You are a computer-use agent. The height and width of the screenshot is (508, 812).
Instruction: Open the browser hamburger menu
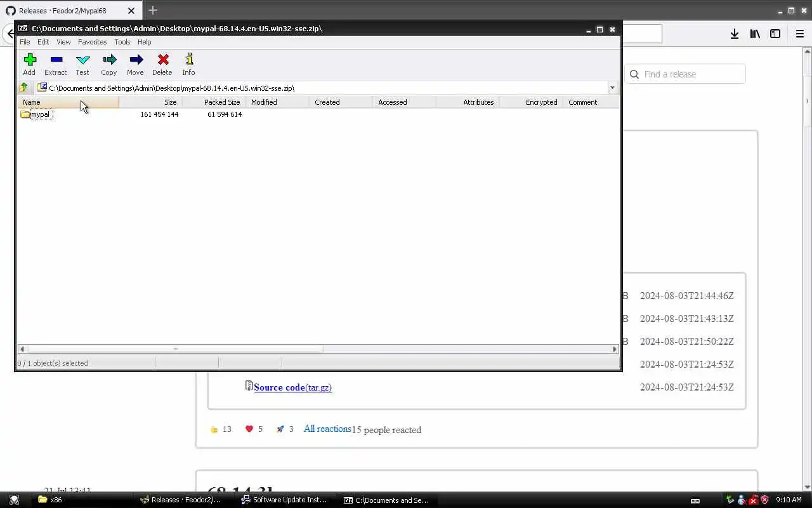800,34
